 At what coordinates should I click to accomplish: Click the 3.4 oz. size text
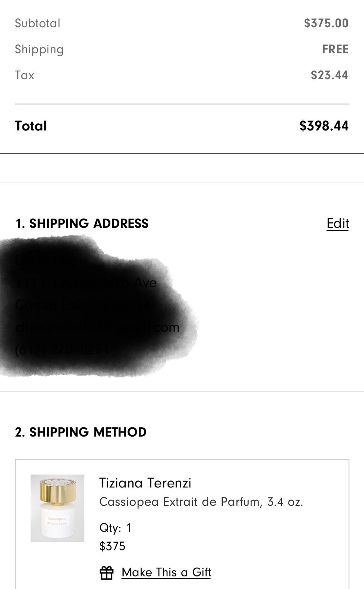(285, 502)
